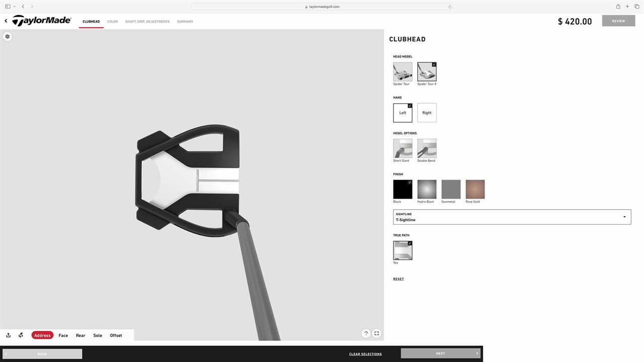Click the Safari share icon
The image size is (644, 362).
(x=618, y=7)
